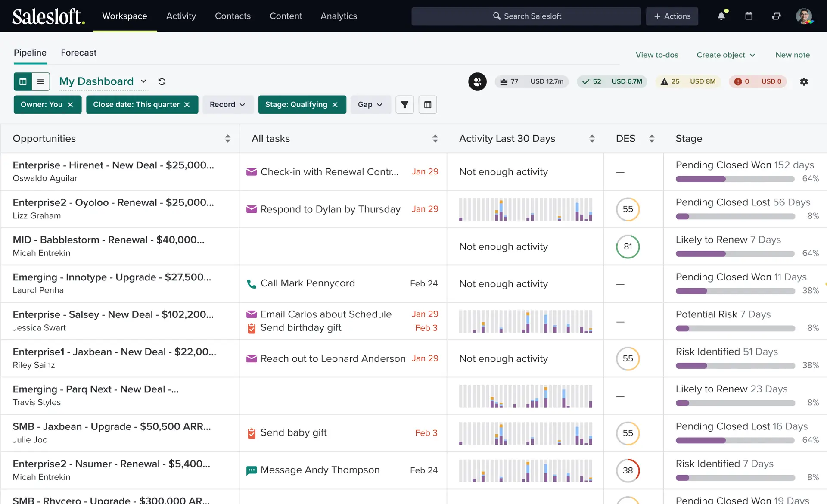Screen dimensions: 827x504
Task: Open the Analytics menu
Action: coord(339,16)
